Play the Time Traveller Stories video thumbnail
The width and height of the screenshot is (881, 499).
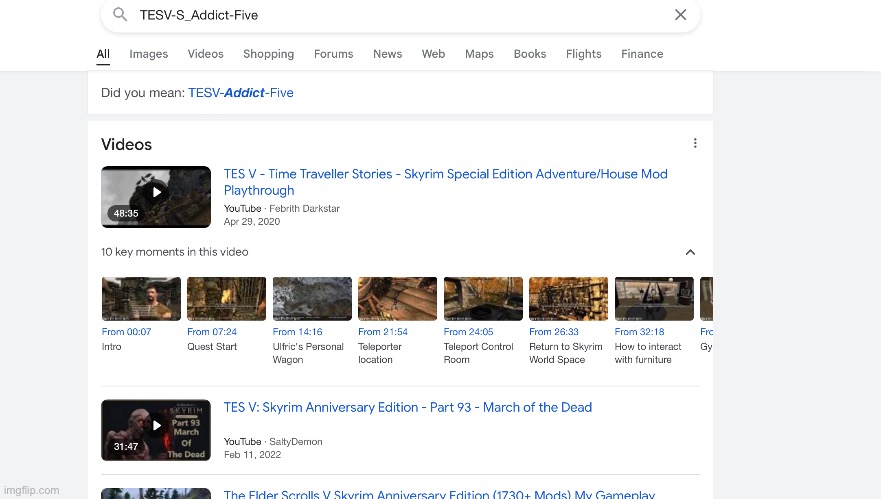(x=156, y=197)
